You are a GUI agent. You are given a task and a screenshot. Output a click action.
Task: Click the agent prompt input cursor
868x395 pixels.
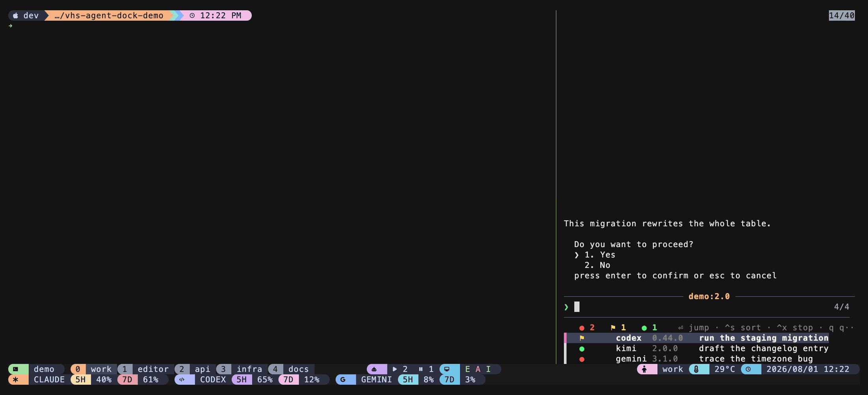point(577,307)
